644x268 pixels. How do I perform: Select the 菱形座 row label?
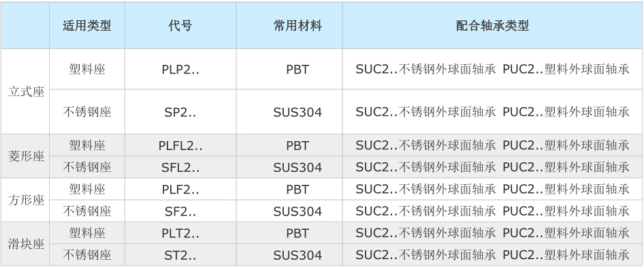coord(25,156)
